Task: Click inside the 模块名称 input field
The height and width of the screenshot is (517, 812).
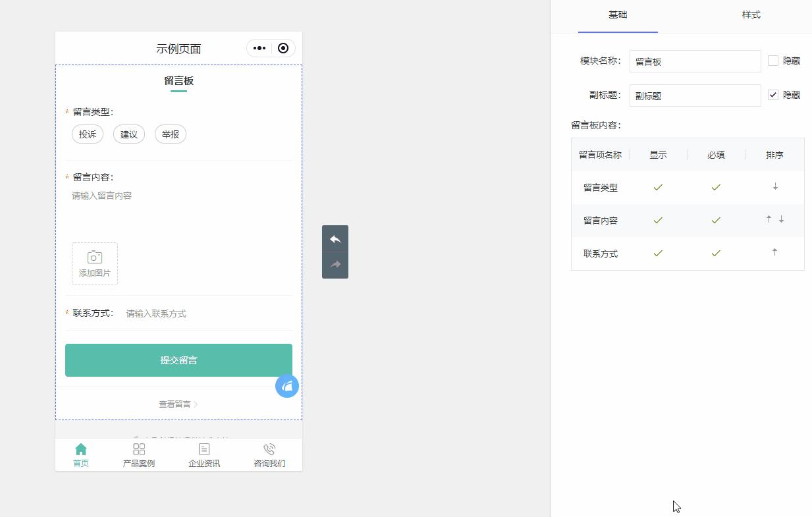Action: pos(695,61)
